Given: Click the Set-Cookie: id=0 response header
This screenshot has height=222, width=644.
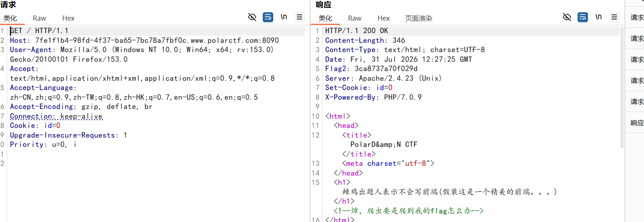Looking at the screenshot, I should 359,88.
